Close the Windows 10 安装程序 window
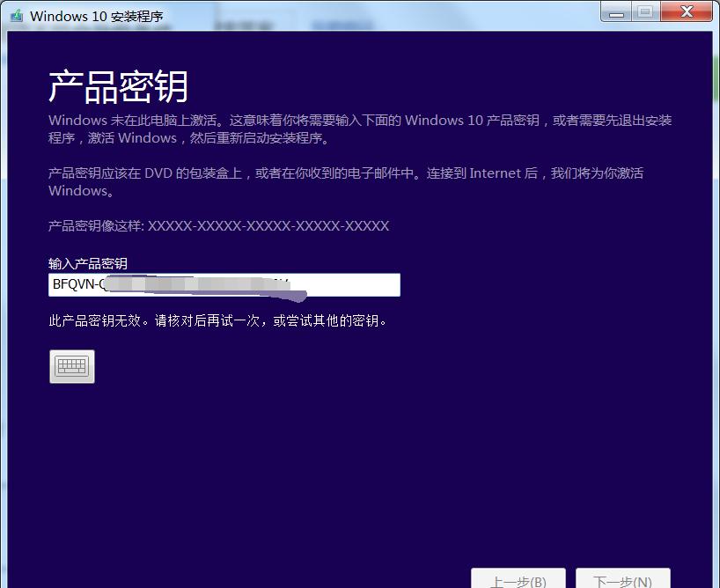 (687, 11)
